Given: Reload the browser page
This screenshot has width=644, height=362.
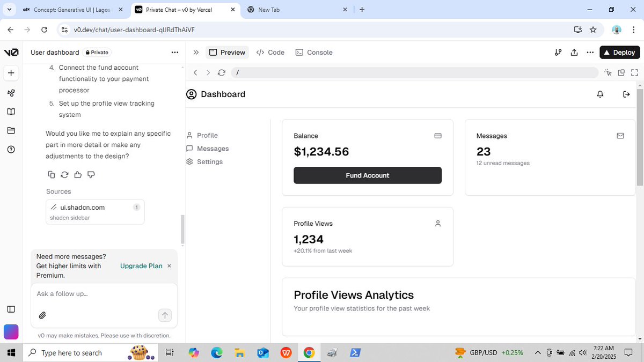Looking at the screenshot, I should (x=44, y=29).
